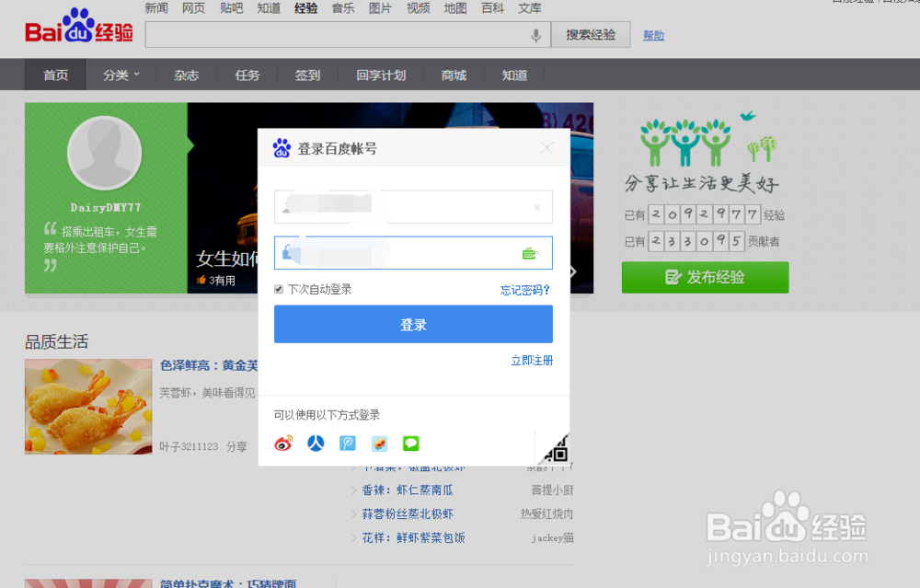Open the 忘记密码? link
Viewport: 920px width, 588px height.
pyautogui.click(x=525, y=290)
